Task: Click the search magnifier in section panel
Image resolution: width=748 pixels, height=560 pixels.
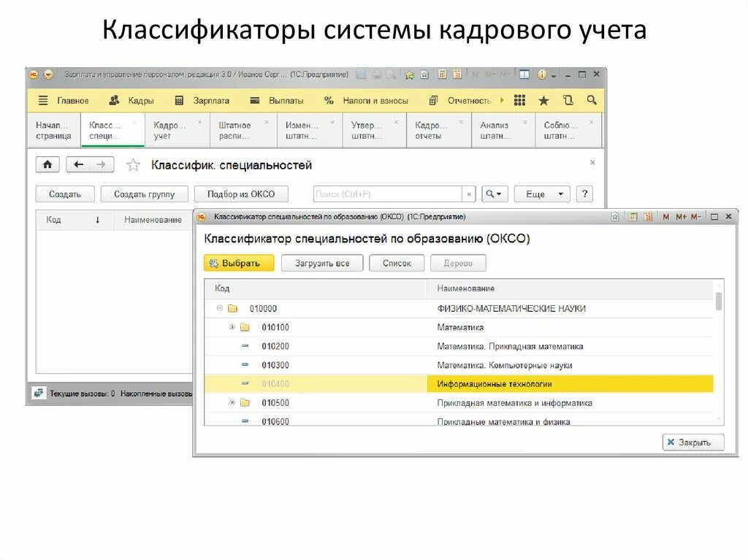Action: [592, 100]
